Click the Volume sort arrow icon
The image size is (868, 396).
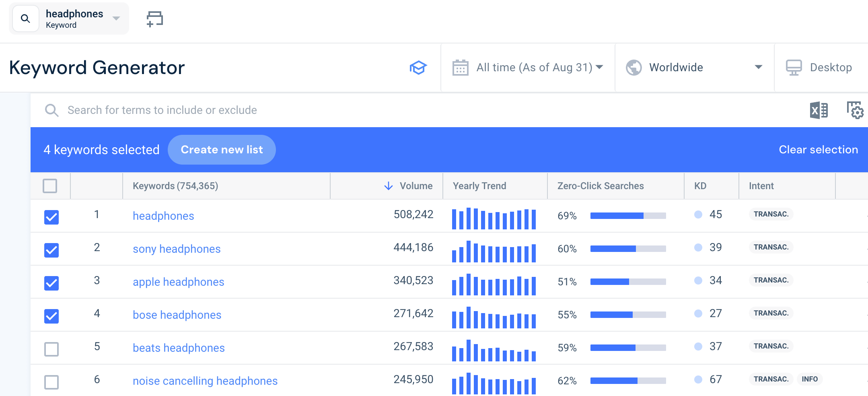(388, 186)
